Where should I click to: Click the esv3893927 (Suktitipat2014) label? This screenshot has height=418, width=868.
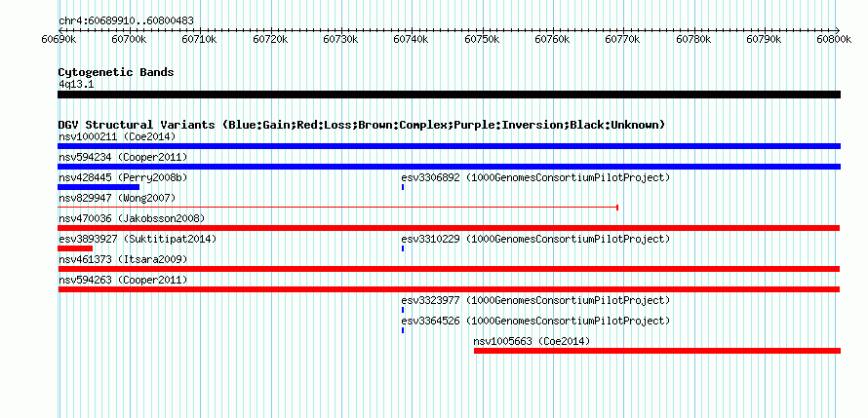tap(138, 239)
